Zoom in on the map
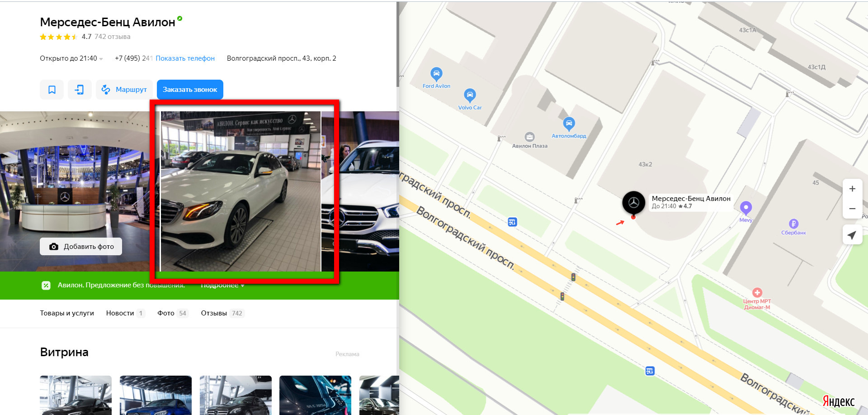The width and height of the screenshot is (868, 415). pyautogui.click(x=852, y=189)
